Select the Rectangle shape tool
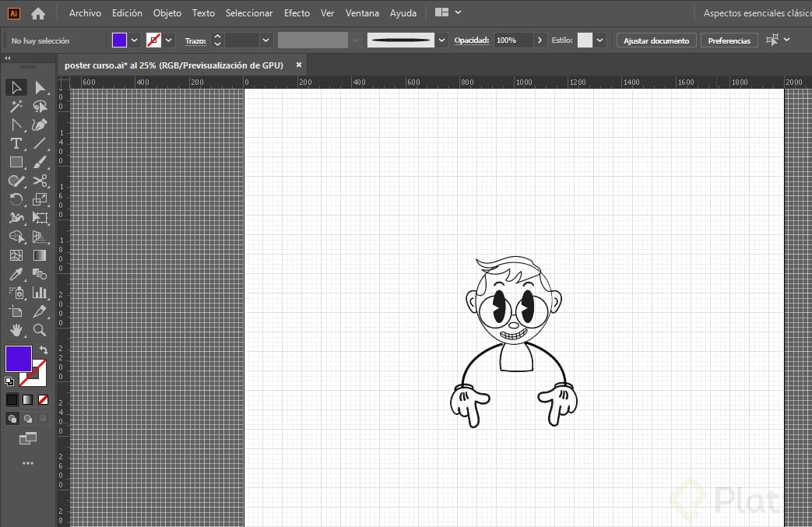 tap(16, 163)
